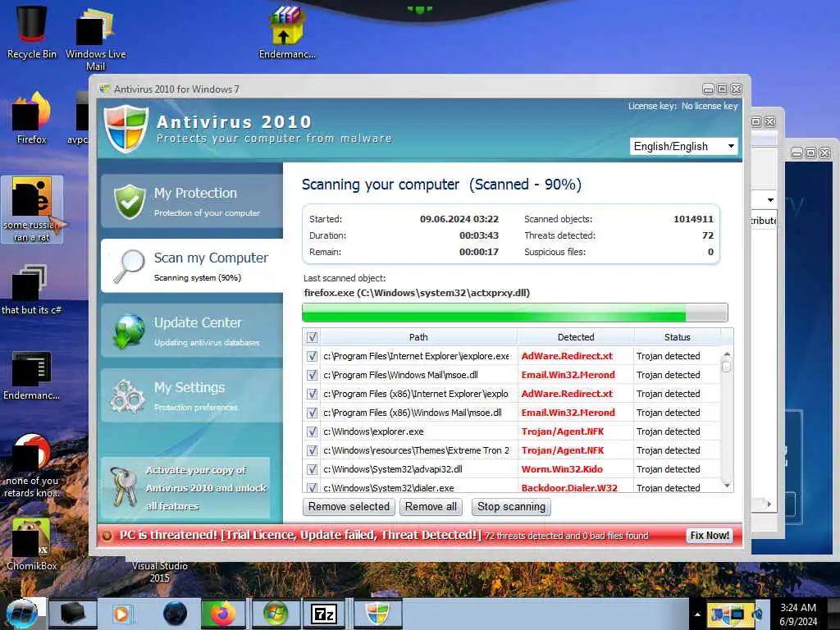The height and width of the screenshot is (630, 840).
Task: Click the Stop scanning button
Action: pyautogui.click(x=511, y=507)
